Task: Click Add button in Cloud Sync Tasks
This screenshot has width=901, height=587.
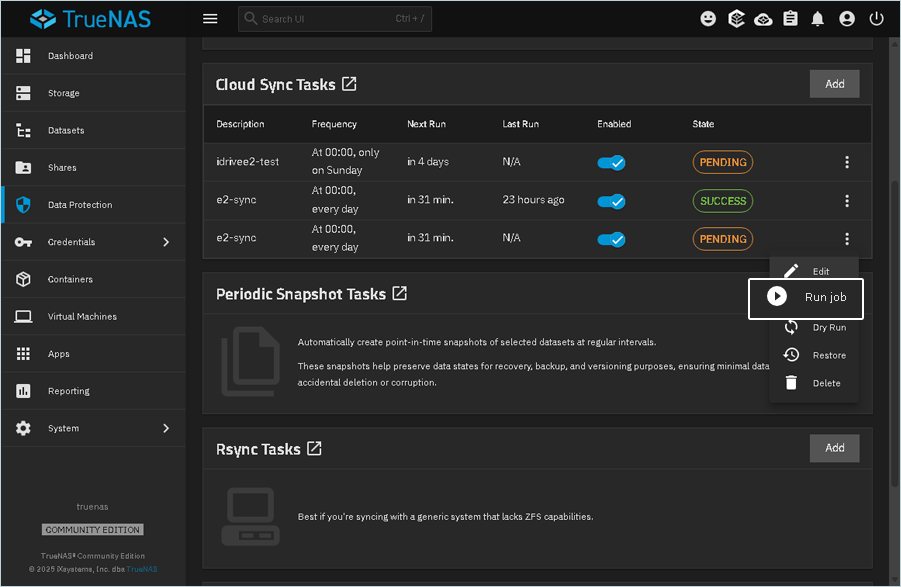Action: pos(834,84)
